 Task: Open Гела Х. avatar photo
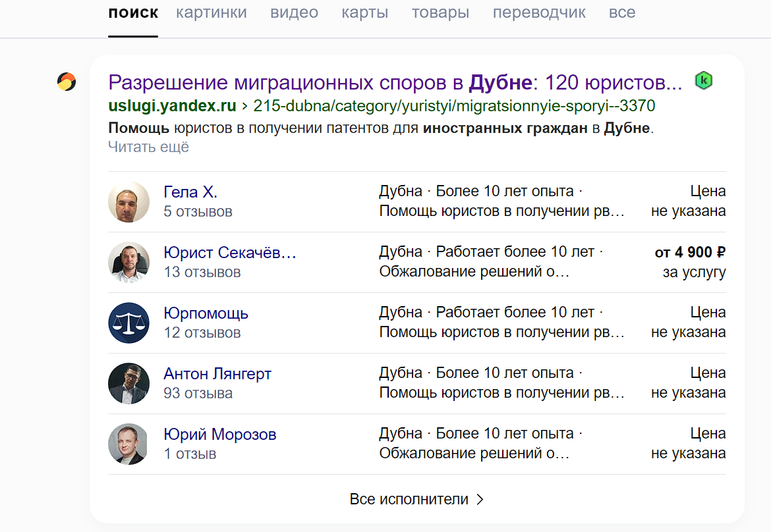[x=128, y=202]
